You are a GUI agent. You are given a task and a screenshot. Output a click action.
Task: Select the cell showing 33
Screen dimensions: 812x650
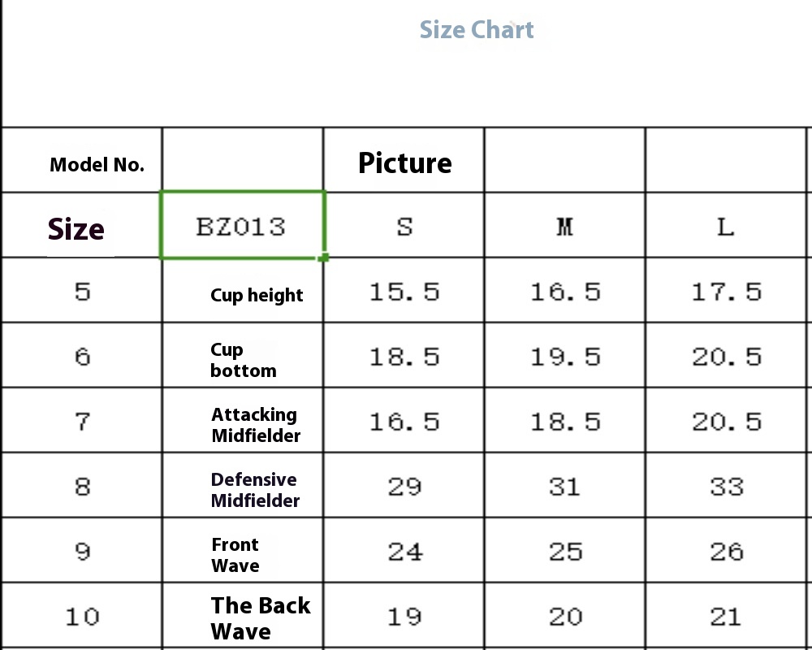coord(727,486)
